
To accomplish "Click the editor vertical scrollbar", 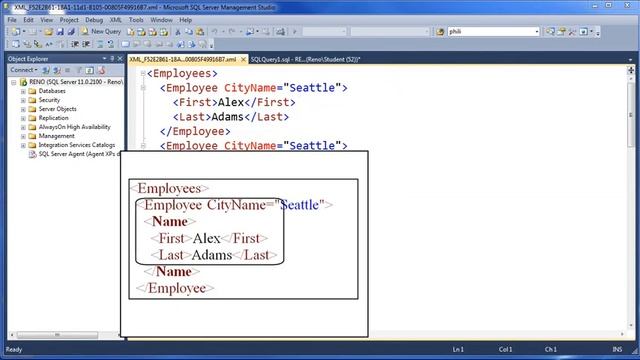I will tap(631, 114).
